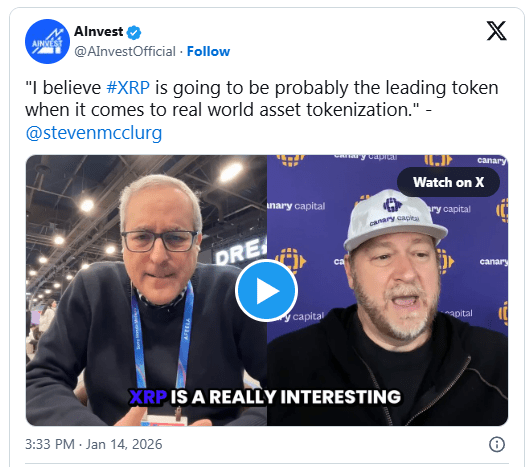Open the #XRP hashtag link
The image size is (532, 467).
(x=128, y=88)
